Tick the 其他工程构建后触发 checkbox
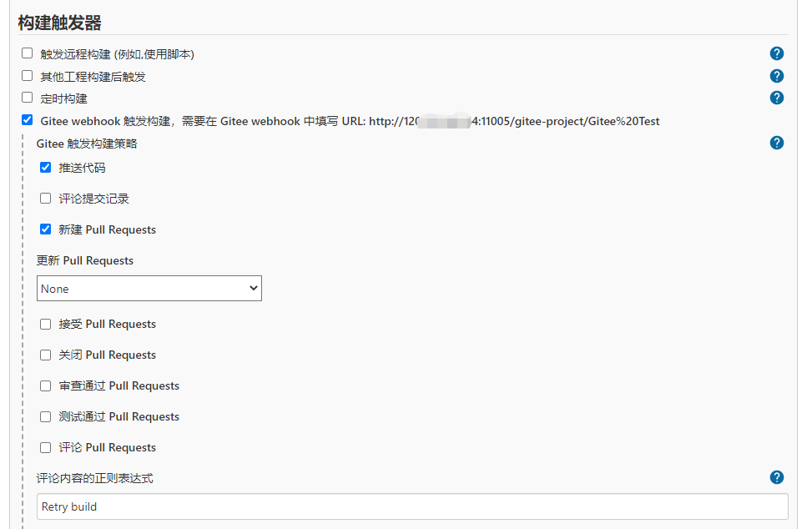 tap(28, 75)
